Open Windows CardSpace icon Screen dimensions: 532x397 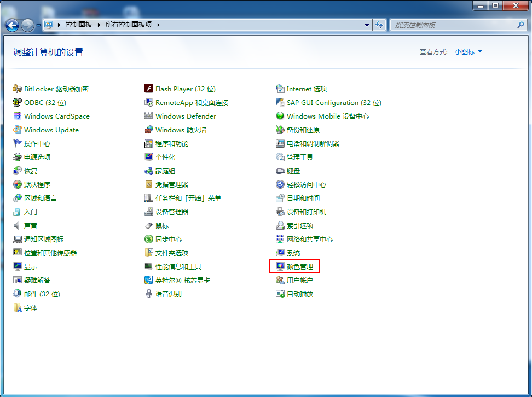tap(18, 116)
